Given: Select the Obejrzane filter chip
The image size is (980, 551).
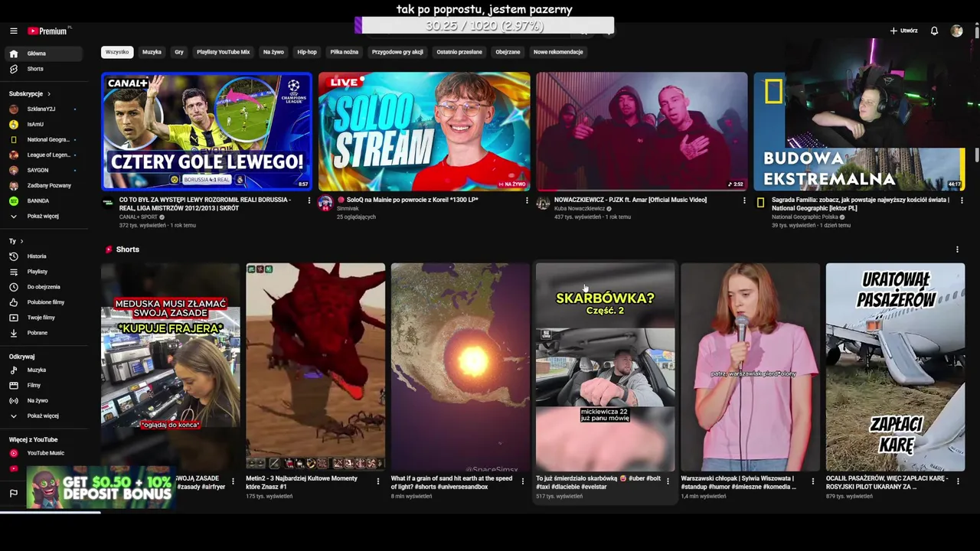Looking at the screenshot, I should 508,52.
